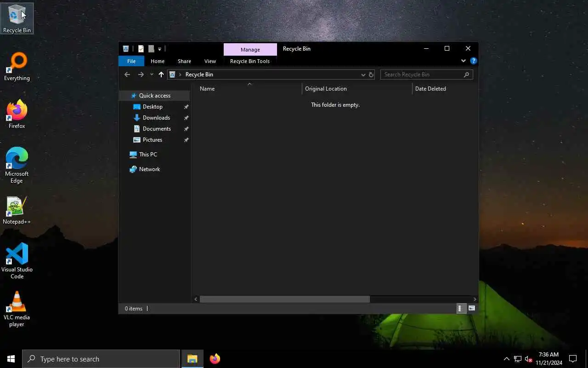Open the File menu tab

[131, 61]
